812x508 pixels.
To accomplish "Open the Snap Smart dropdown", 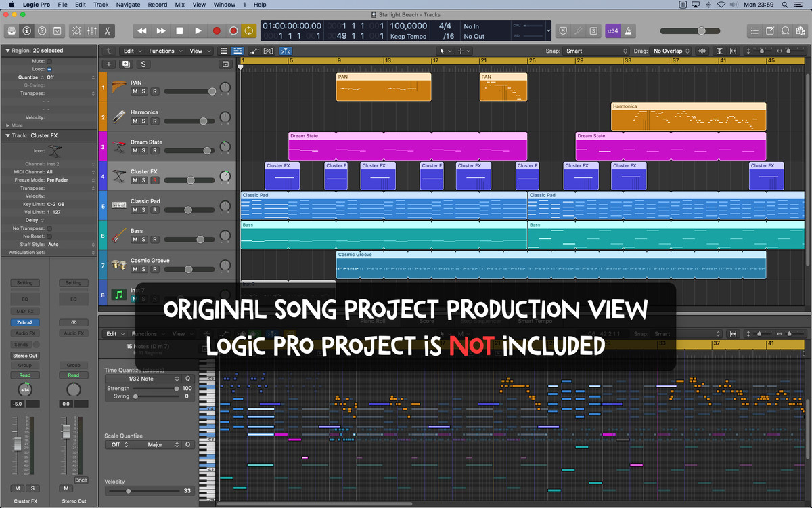I will 597,51.
